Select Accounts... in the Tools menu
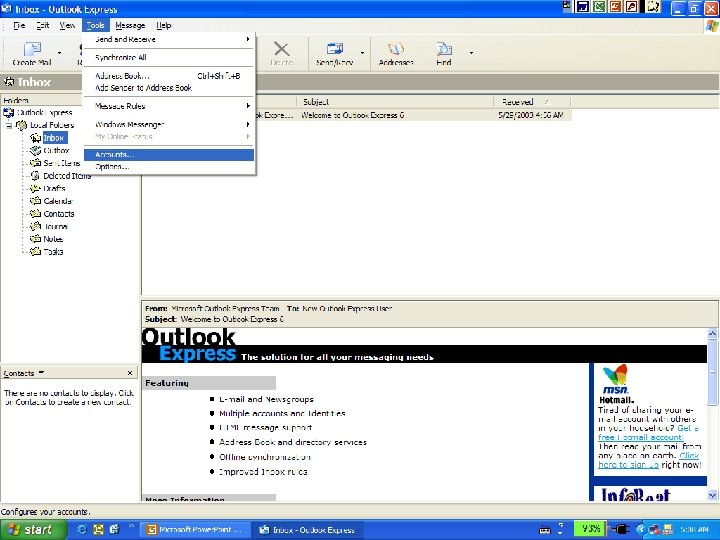720x540 pixels. pyautogui.click(x=169, y=155)
